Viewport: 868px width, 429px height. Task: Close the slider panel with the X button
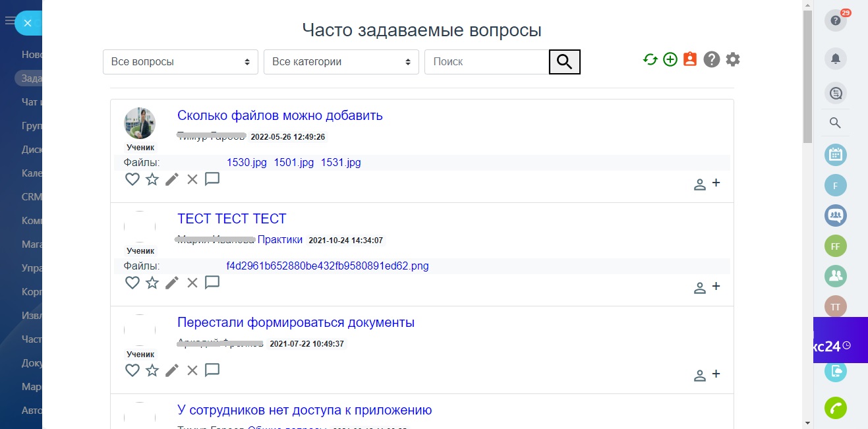(27, 23)
